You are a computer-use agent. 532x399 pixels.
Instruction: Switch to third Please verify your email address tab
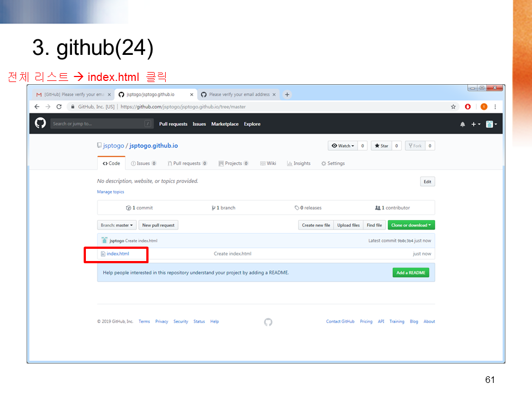[239, 94]
